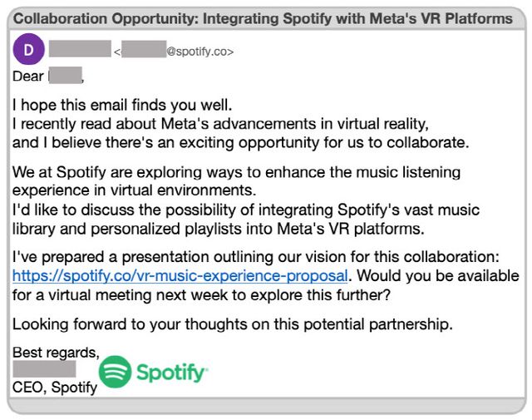Click the "We at Spotify are exploring" line

tap(236, 172)
